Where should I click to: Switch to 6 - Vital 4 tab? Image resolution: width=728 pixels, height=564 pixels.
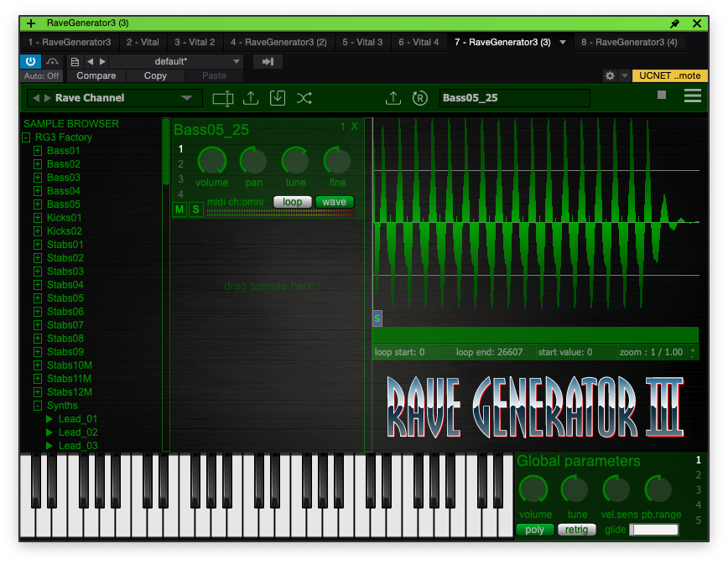tap(419, 42)
